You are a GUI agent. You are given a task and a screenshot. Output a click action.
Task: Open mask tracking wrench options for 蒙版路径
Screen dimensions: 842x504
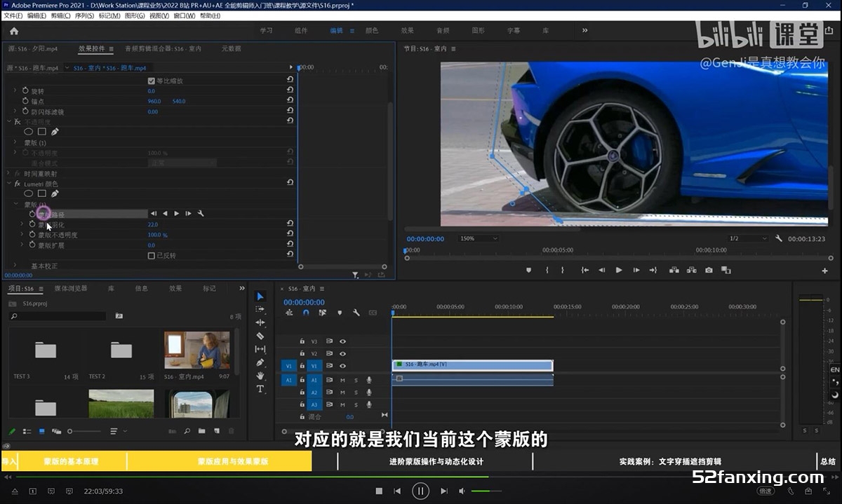coord(201,214)
